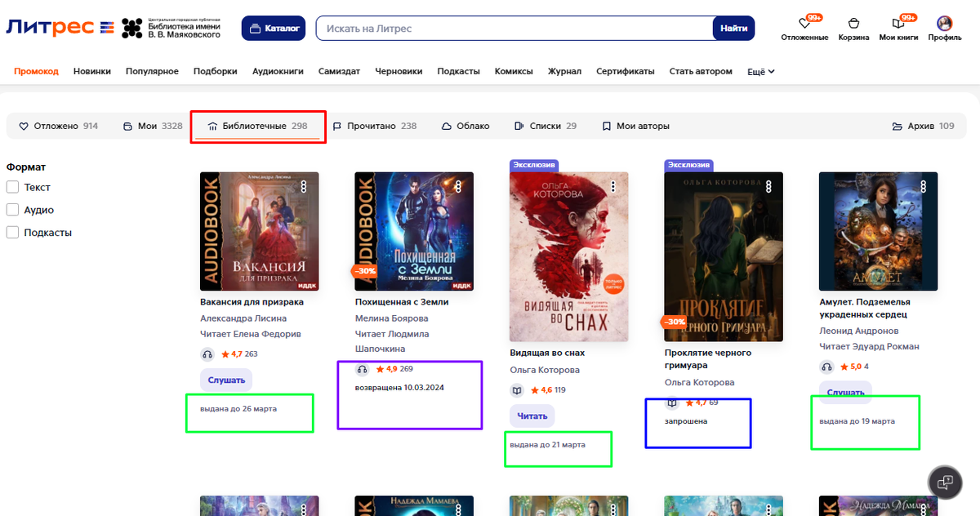Open Видящая во снах book cover
Viewport: 980px width, 516px height.
[569, 256]
